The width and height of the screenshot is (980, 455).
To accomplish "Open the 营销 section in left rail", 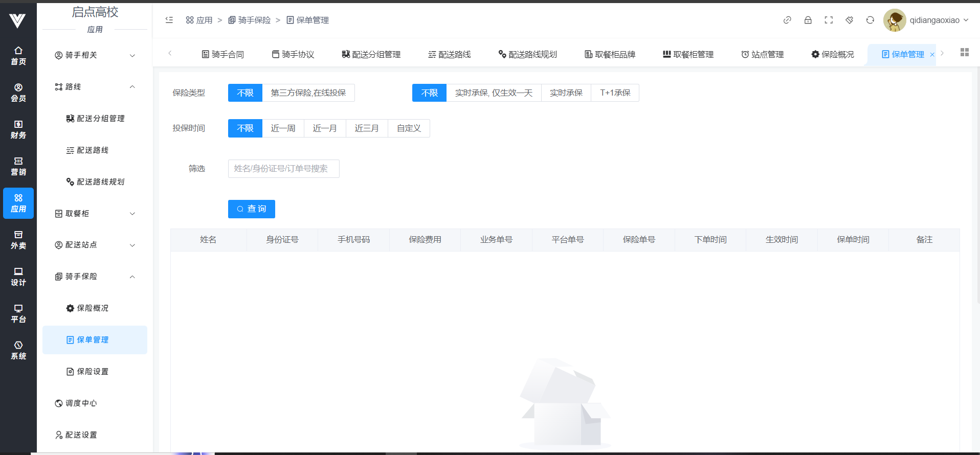I will point(18,166).
